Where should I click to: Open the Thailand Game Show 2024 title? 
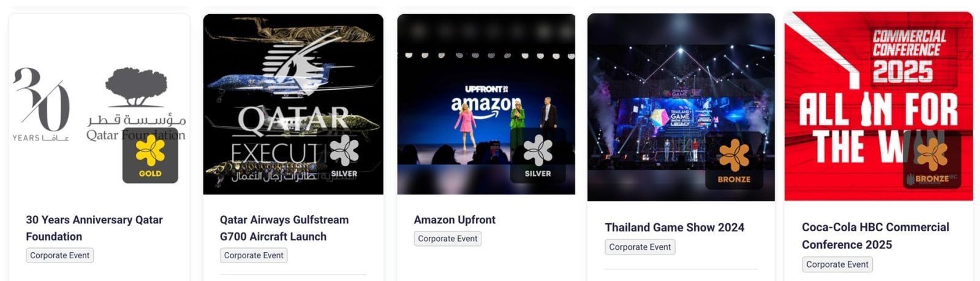click(x=674, y=228)
